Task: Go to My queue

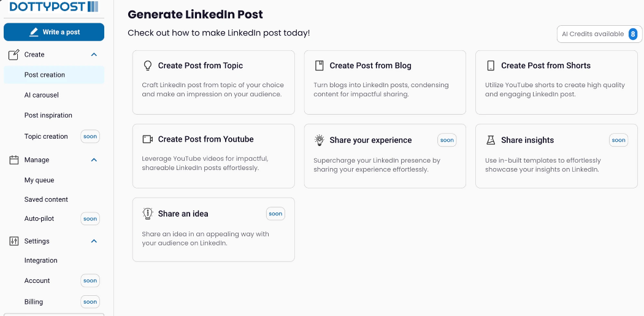Action: coord(39,180)
